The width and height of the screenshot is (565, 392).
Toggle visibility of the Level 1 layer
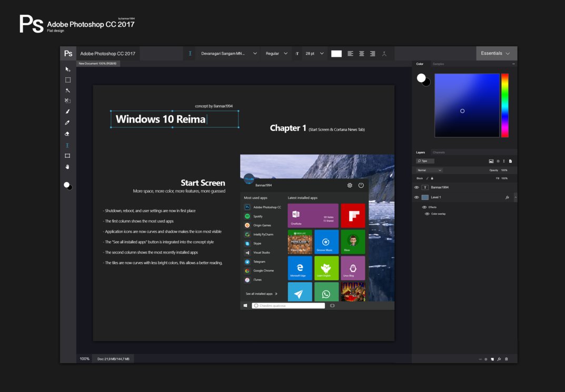pyautogui.click(x=417, y=197)
